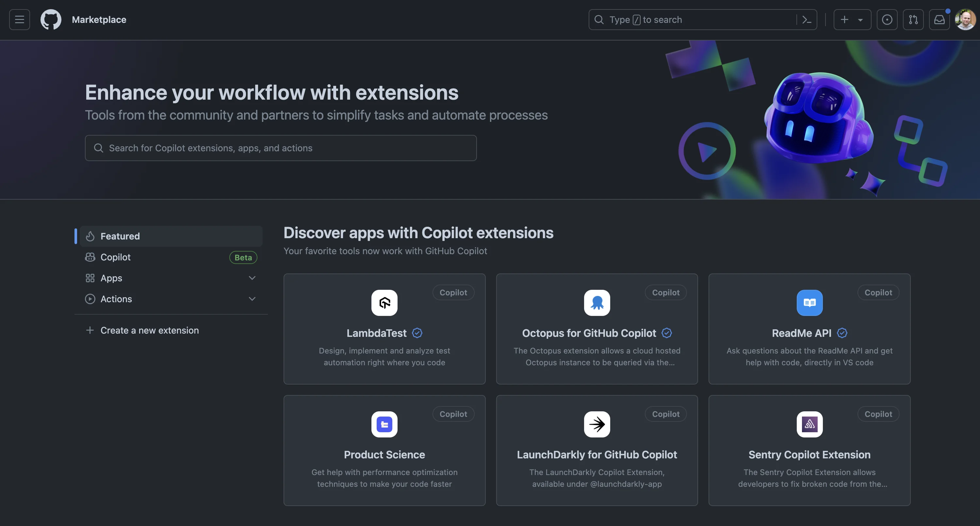Click the extensions search input field
Image resolution: width=980 pixels, height=526 pixels.
(281, 148)
